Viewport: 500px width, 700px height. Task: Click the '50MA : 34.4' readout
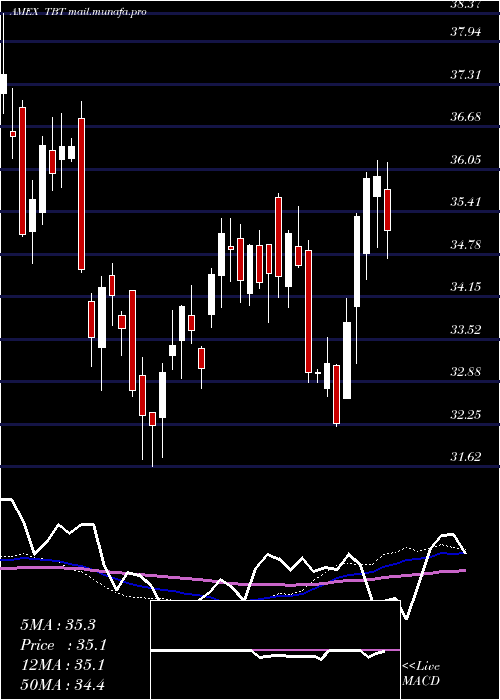[x=62, y=684]
